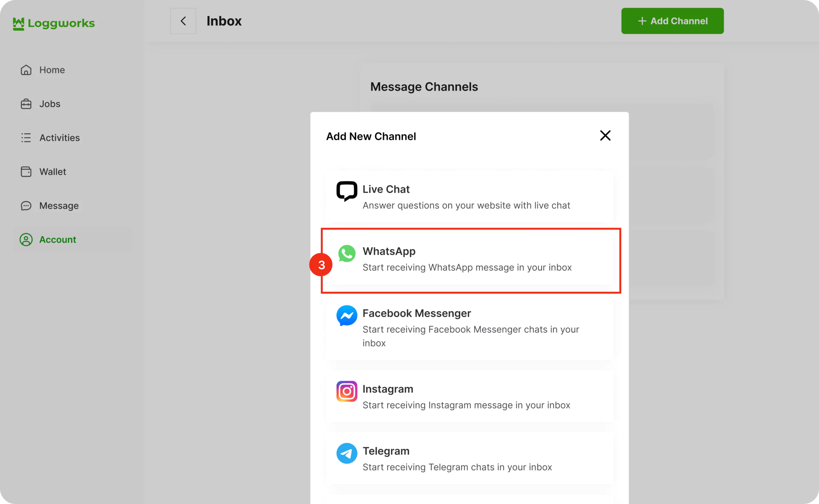Click the Wallet icon in sidebar
Image resolution: width=819 pixels, height=504 pixels.
tap(26, 172)
